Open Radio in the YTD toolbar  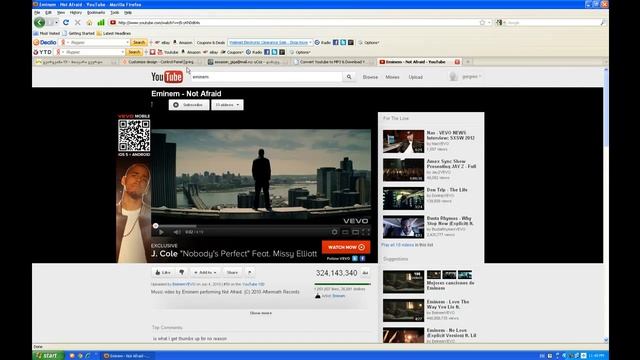tap(254, 52)
